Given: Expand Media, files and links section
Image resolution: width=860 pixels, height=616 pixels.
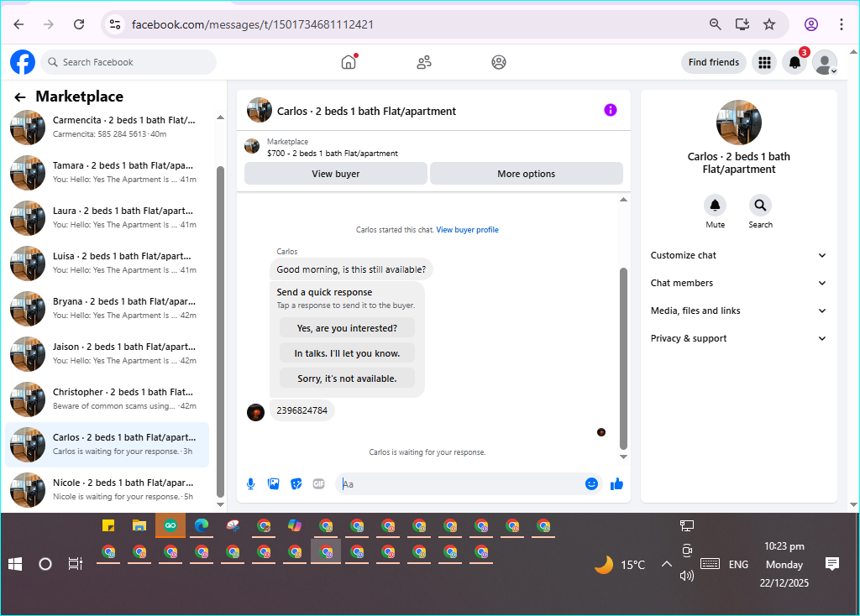Looking at the screenshot, I should [738, 311].
